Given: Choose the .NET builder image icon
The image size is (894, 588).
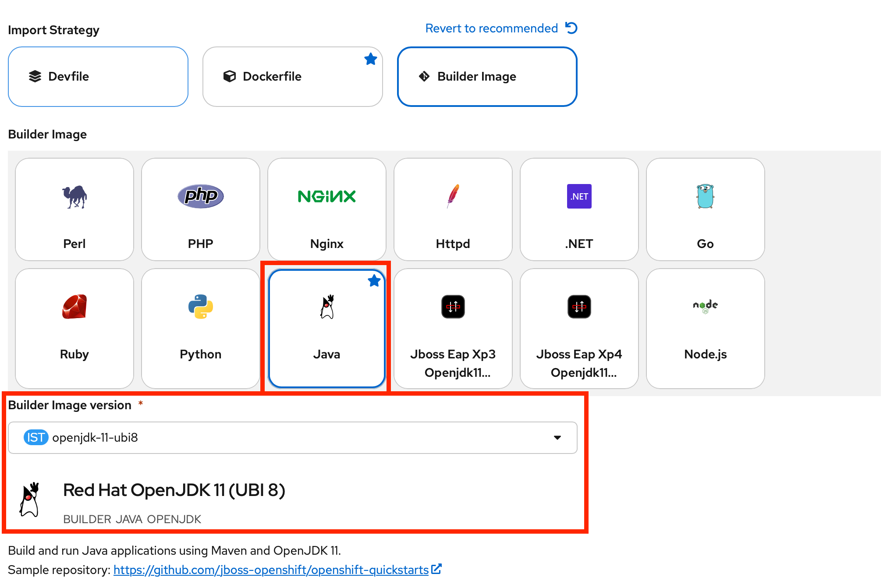Looking at the screenshot, I should (579, 196).
